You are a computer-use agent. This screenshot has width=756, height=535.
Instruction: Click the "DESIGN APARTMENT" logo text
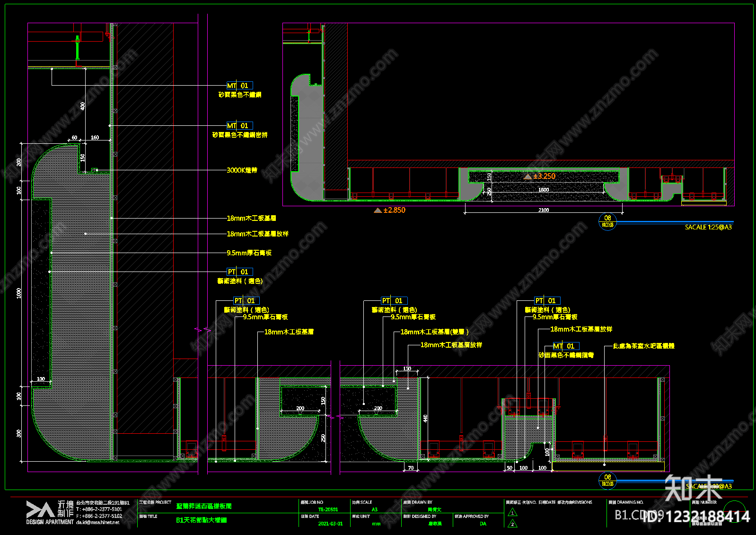pos(50,522)
